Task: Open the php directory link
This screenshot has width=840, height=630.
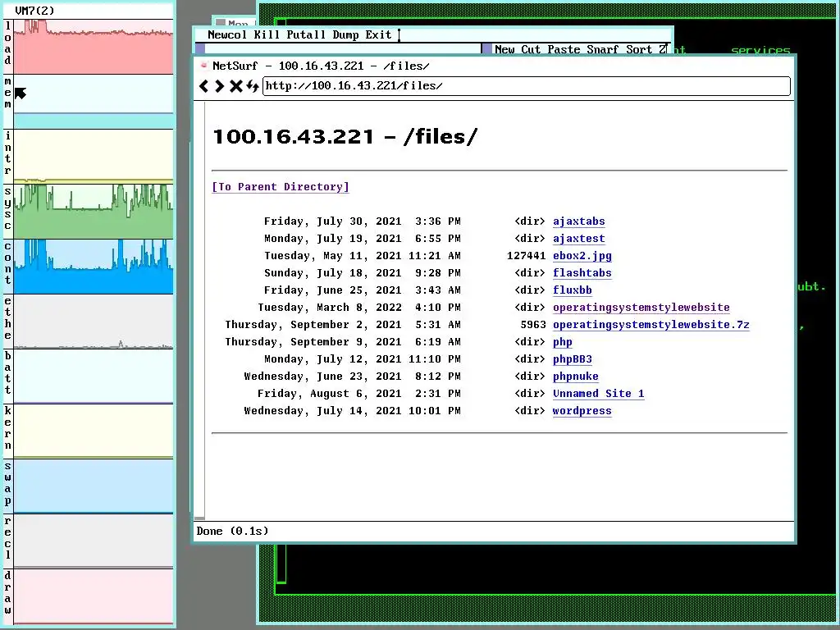Action: click(x=563, y=342)
